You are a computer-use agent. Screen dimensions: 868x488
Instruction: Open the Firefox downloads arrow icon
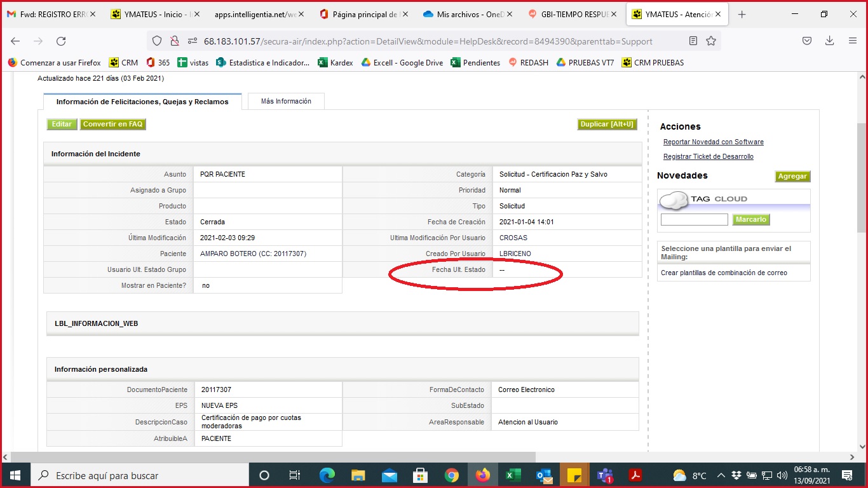tap(830, 41)
